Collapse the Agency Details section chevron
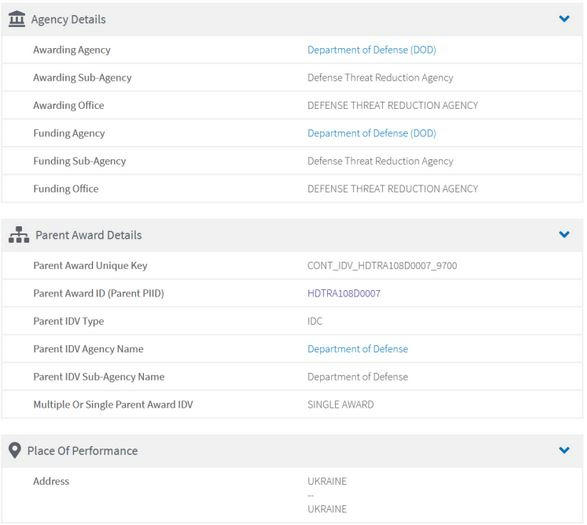This screenshot has height=525, width=587. (564, 19)
